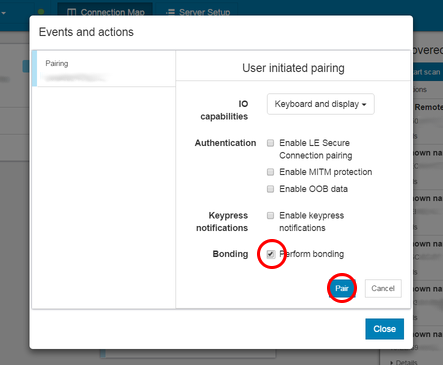Expand Details of discovered device
The height and width of the screenshot is (365, 443).
pos(404,362)
